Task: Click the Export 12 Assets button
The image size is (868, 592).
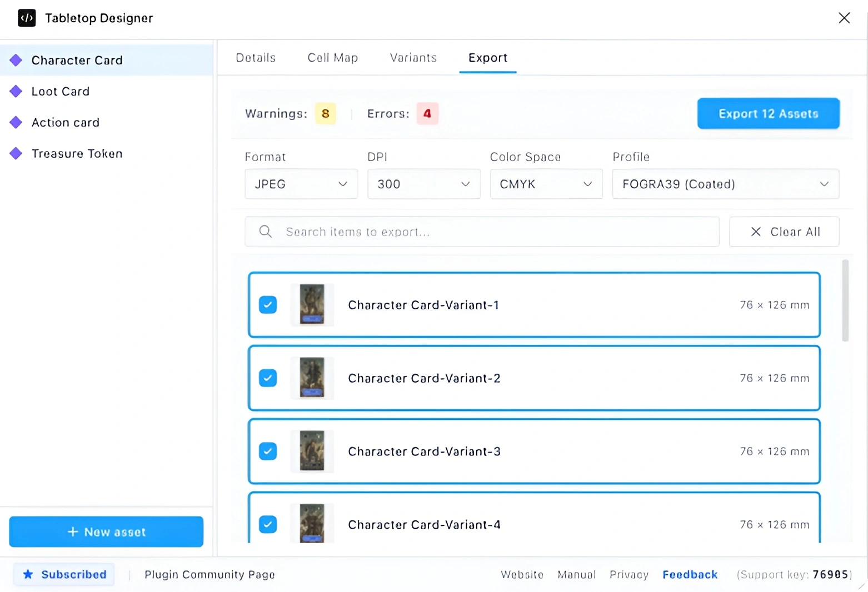Action: coord(768,113)
